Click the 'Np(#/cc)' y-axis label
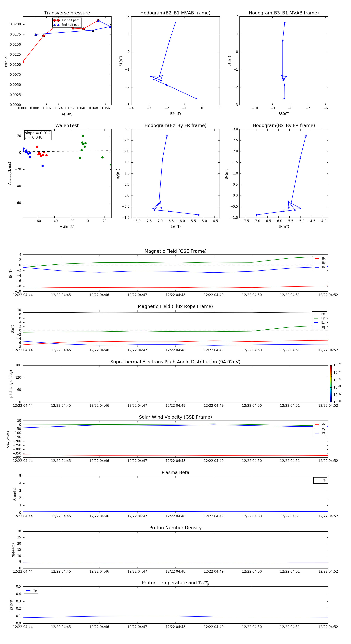The height and width of the screenshot is (644, 351). [13, 550]
